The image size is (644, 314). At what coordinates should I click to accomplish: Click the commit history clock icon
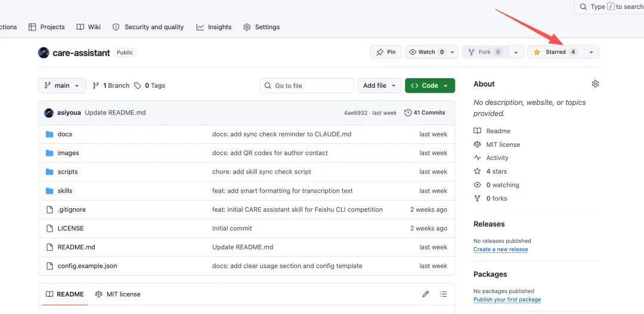click(x=408, y=113)
